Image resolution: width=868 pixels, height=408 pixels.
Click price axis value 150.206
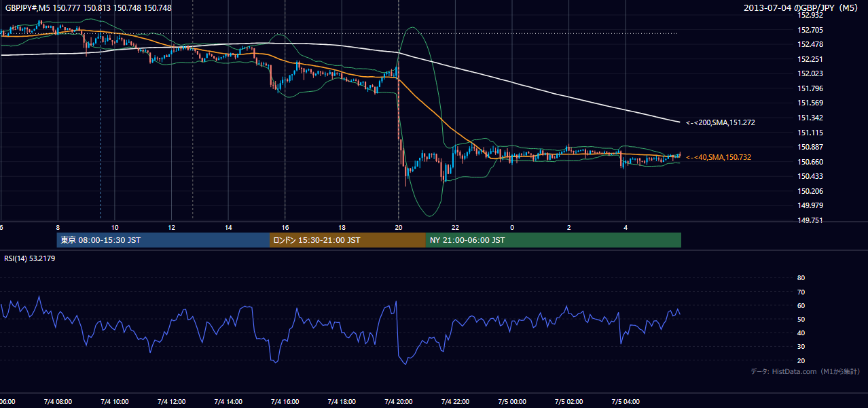810,192
